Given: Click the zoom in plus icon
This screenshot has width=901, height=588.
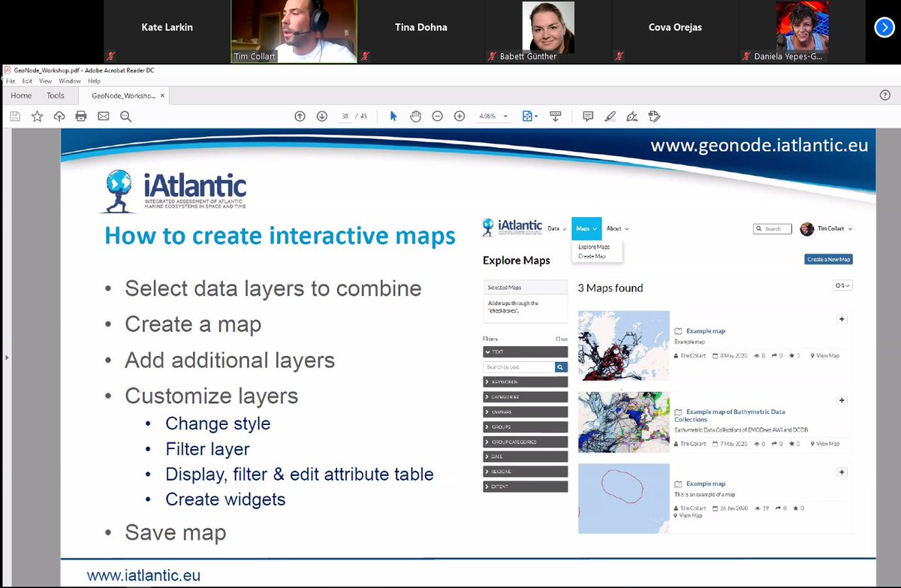Looking at the screenshot, I should [x=460, y=116].
